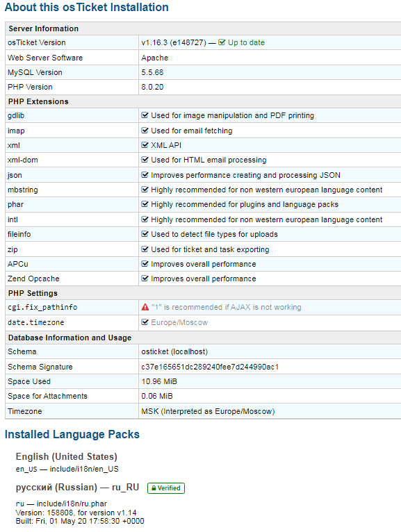
Task: Click the osticket (localhost) schema value
Action: (174, 351)
